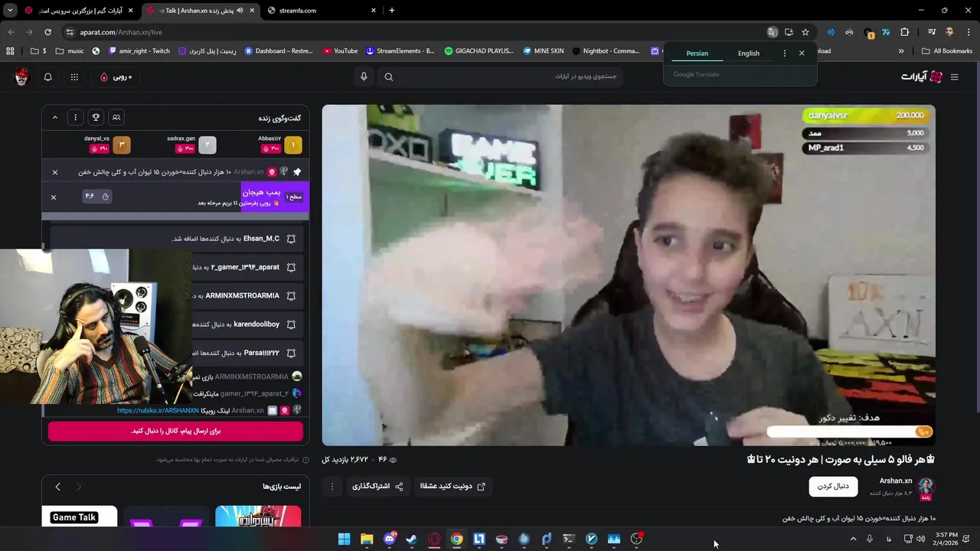980x551 pixels.
Task: Close the Google Translate popup
Action: pos(802,54)
